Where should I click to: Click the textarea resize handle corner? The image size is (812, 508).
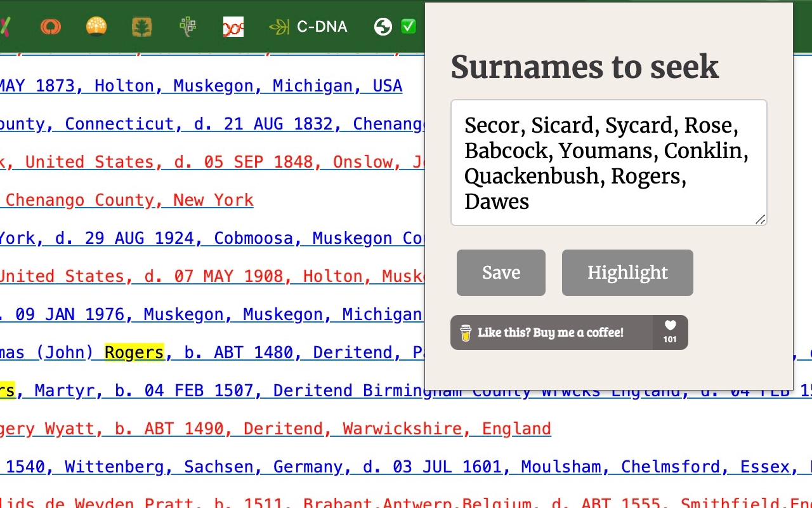760,220
